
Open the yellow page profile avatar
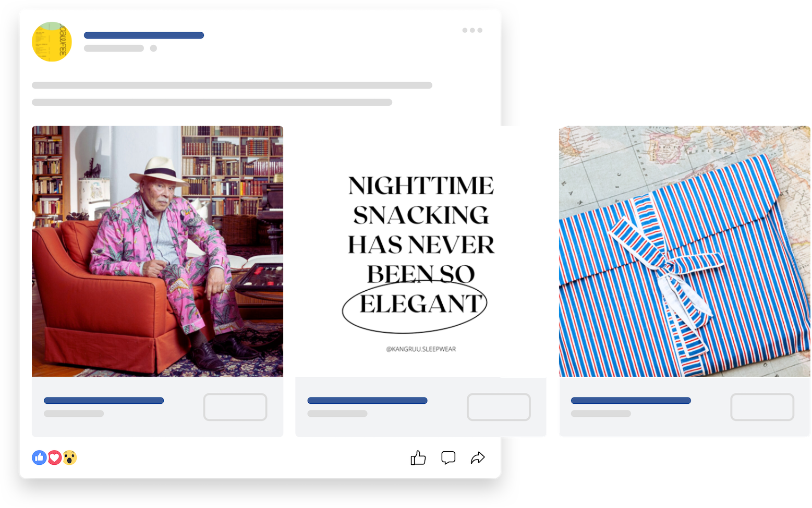point(52,42)
